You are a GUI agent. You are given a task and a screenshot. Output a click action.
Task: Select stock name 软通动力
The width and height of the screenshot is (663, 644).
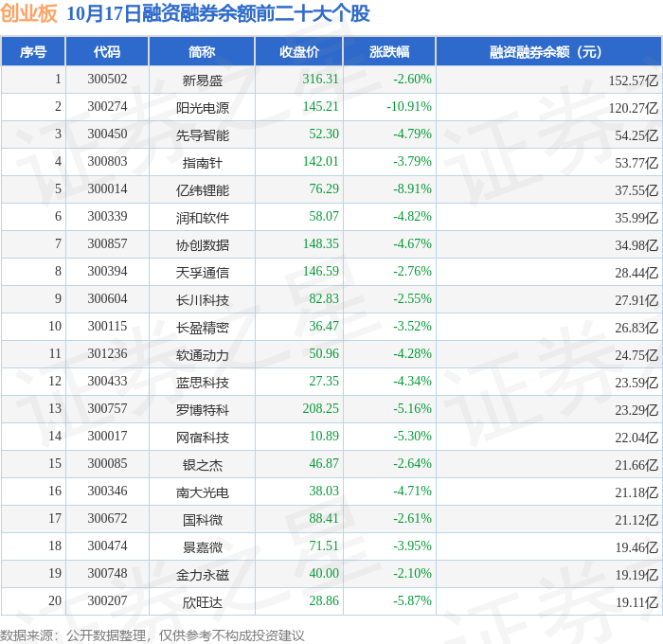pyautogui.click(x=202, y=355)
